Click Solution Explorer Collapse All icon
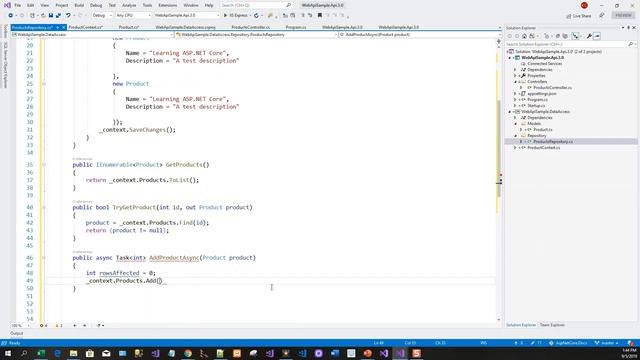640x360 pixels. pos(558,36)
